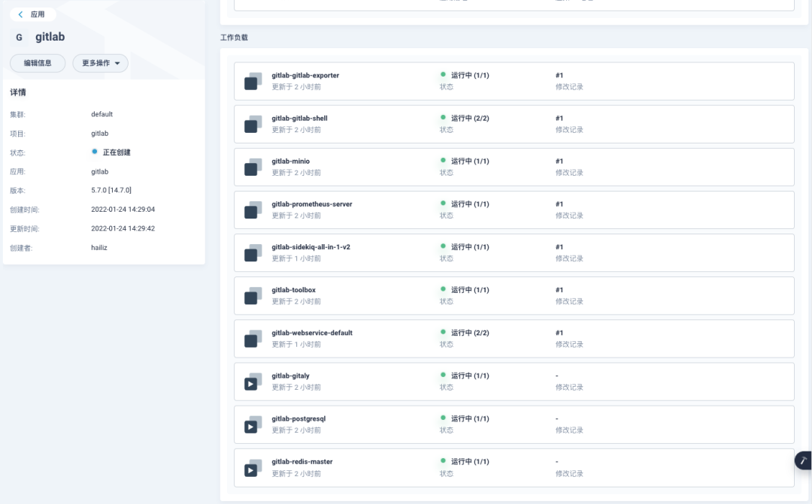The width and height of the screenshot is (812, 504).
Task: Open the gitlab-postgresql statefulset icon
Action: pos(253,425)
